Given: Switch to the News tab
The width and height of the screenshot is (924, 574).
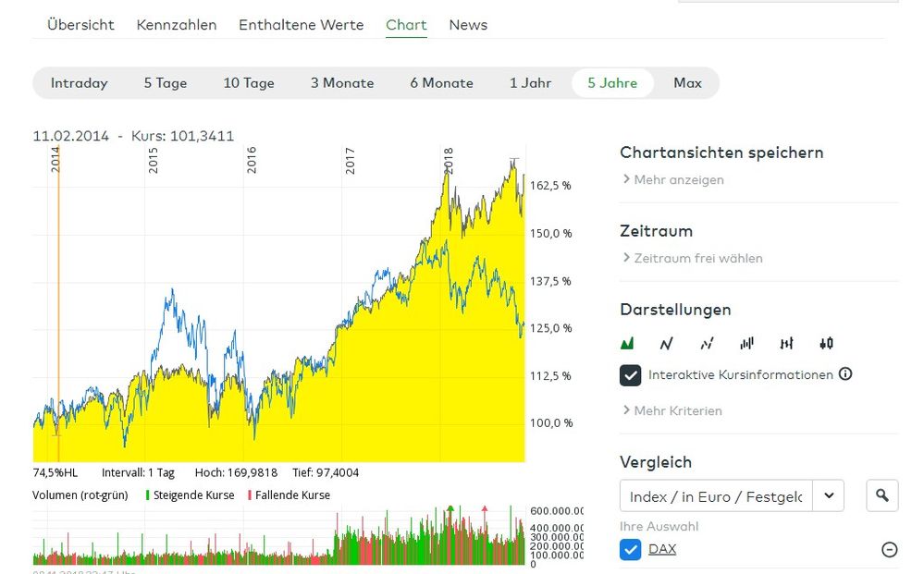Looking at the screenshot, I should click(467, 25).
